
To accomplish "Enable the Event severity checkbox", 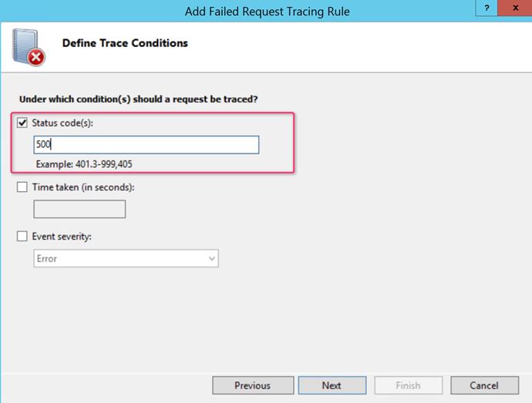I will (x=22, y=237).
